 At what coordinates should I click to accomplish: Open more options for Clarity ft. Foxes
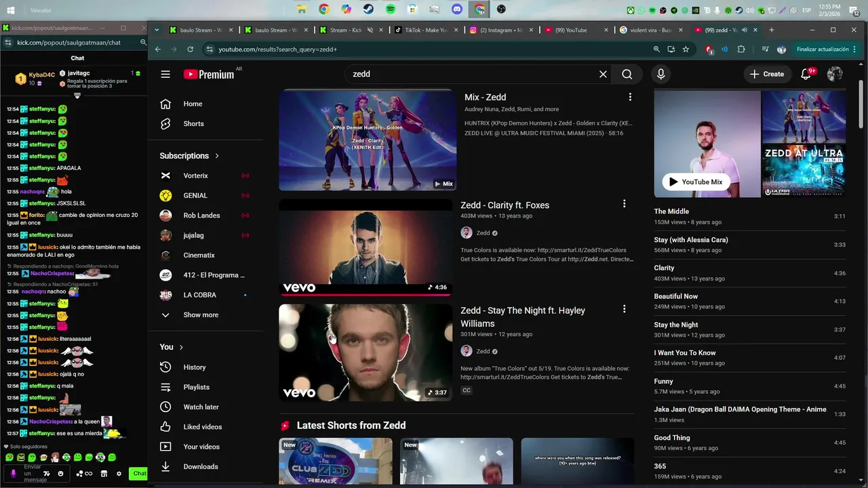coord(624,203)
